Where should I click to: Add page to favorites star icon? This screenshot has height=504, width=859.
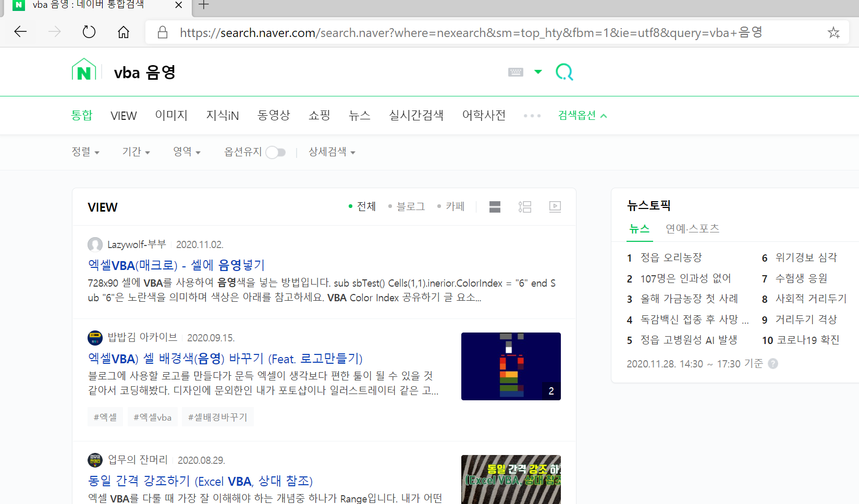pyautogui.click(x=833, y=32)
